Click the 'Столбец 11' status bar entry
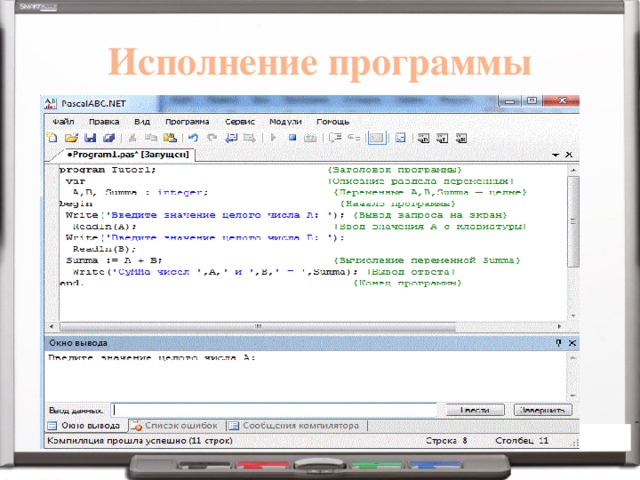The width and height of the screenshot is (640, 480). pos(522,441)
